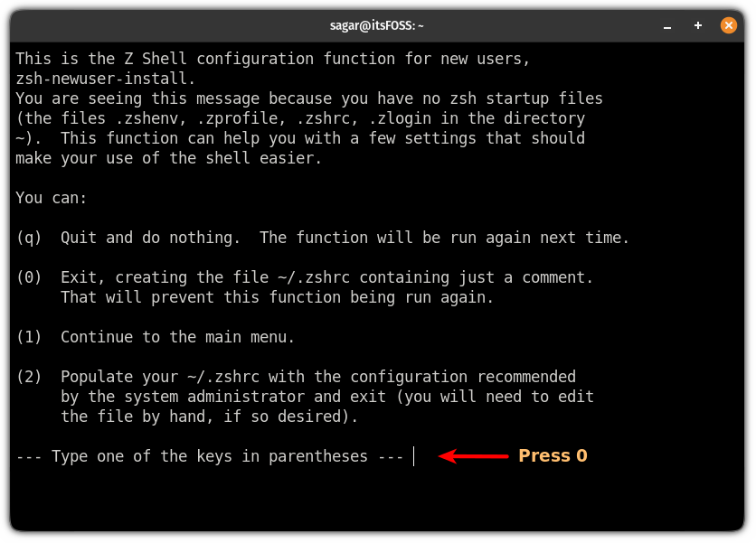
Task: Click 'This is the Z Shell' first line
Action: (273, 59)
